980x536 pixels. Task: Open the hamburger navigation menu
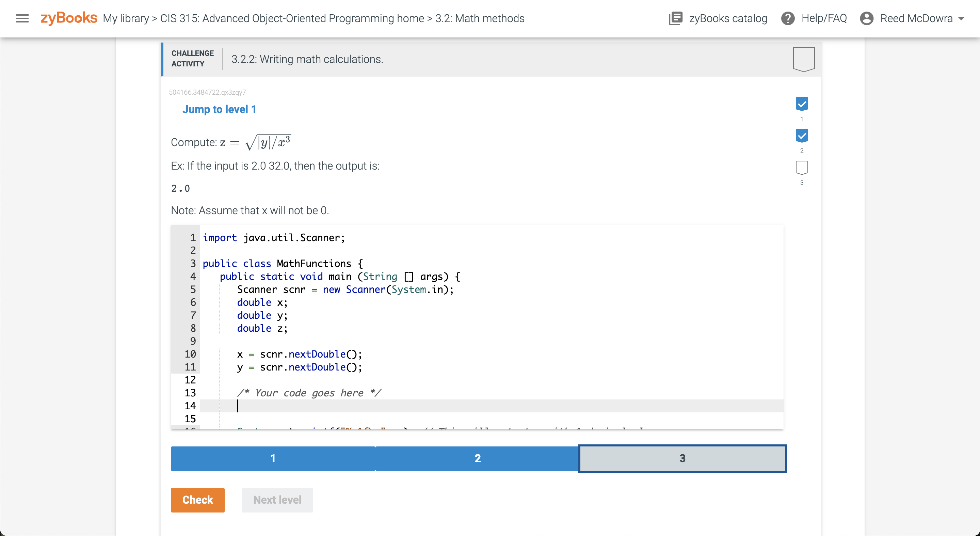tap(22, 18)
